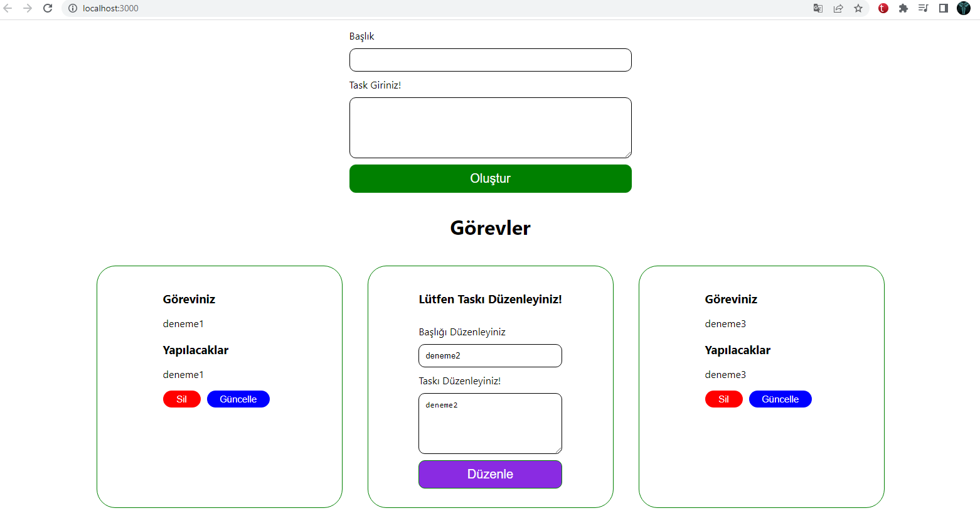This screenshot has width=980, height=513.
Task: Open the Extensions puzzle-piece menu
Action: [903, 8]
